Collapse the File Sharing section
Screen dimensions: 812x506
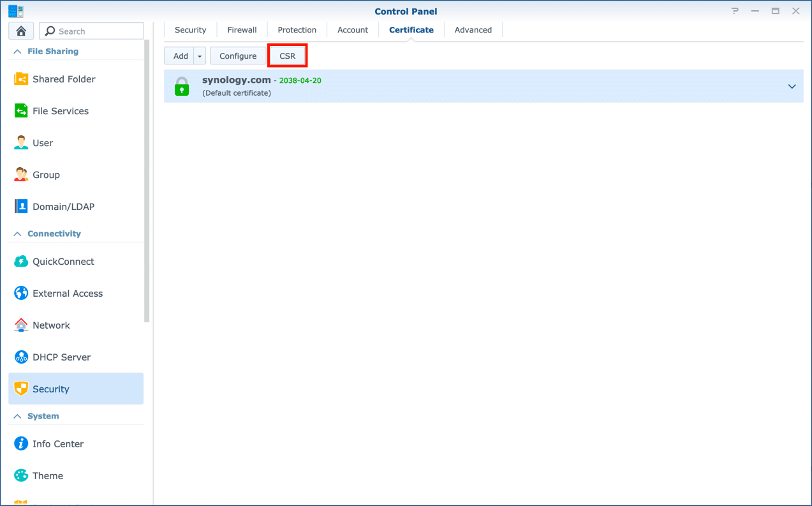(17, 51)
